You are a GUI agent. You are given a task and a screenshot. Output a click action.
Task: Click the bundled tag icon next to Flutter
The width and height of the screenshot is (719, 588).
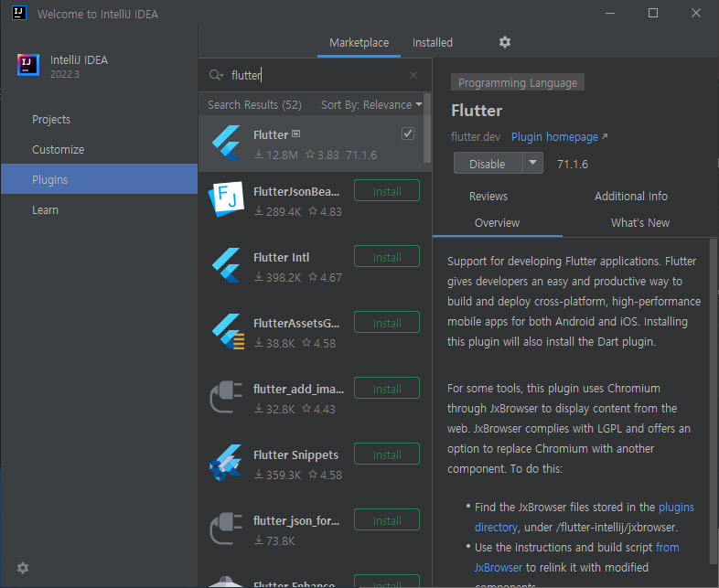pyautogui.click(x=295, y=134)
